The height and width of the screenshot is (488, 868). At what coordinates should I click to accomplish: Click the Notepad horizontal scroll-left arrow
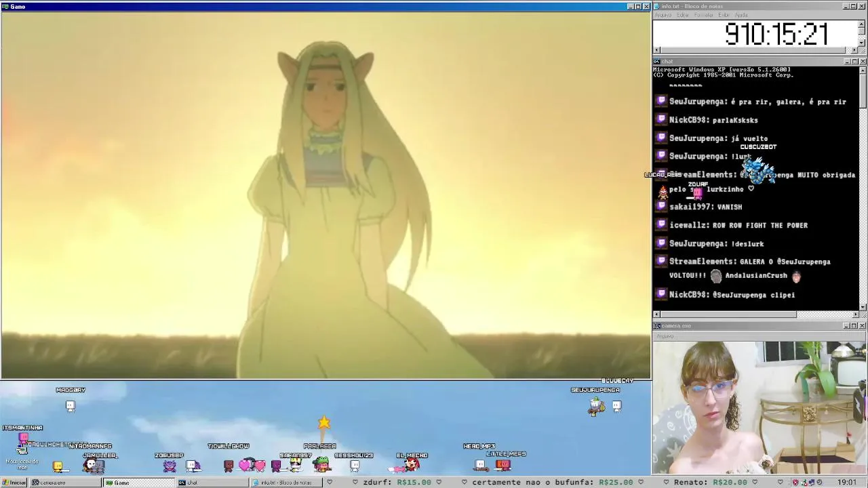656,50
